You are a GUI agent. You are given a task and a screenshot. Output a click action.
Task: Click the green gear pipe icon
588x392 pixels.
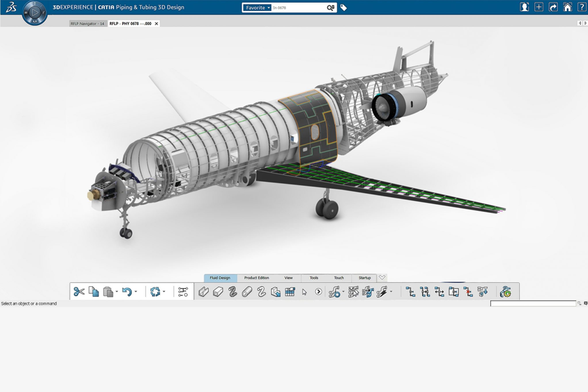(505, 292)
